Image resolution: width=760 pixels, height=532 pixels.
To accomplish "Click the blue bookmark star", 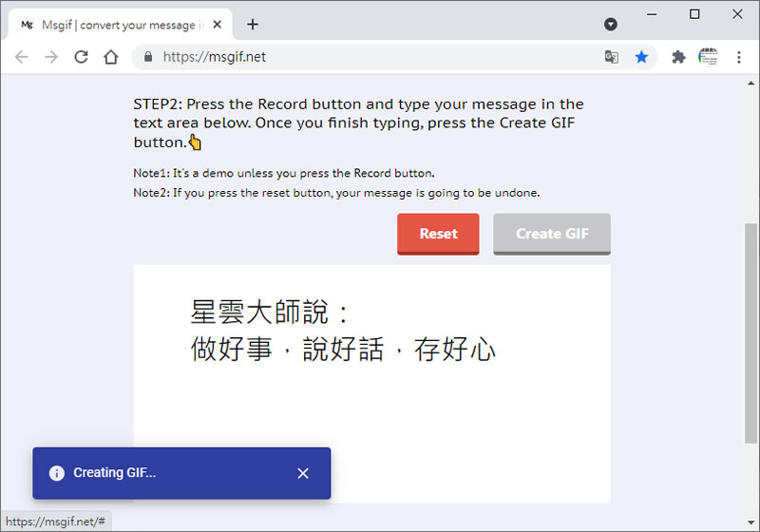I will (641, 57).
